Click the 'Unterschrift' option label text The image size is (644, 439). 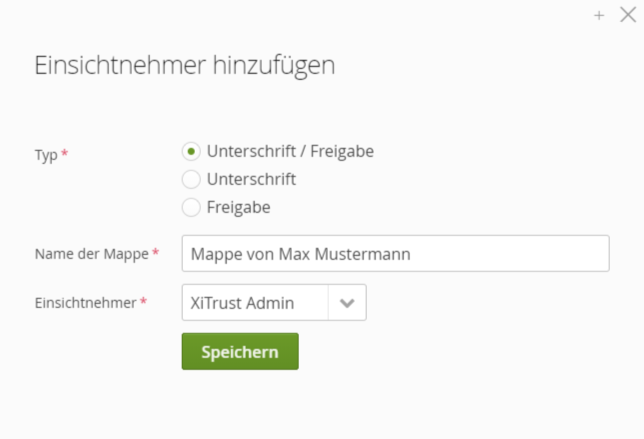251,180
